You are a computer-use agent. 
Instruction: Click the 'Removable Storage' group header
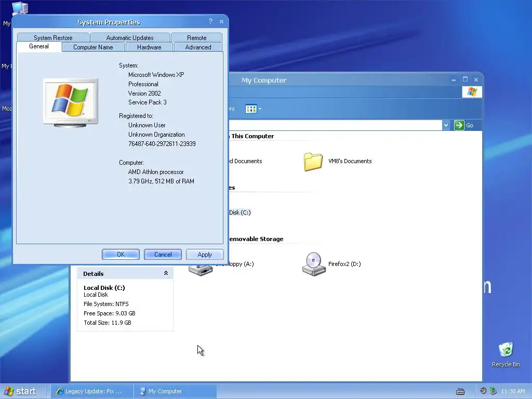point(256,239)
